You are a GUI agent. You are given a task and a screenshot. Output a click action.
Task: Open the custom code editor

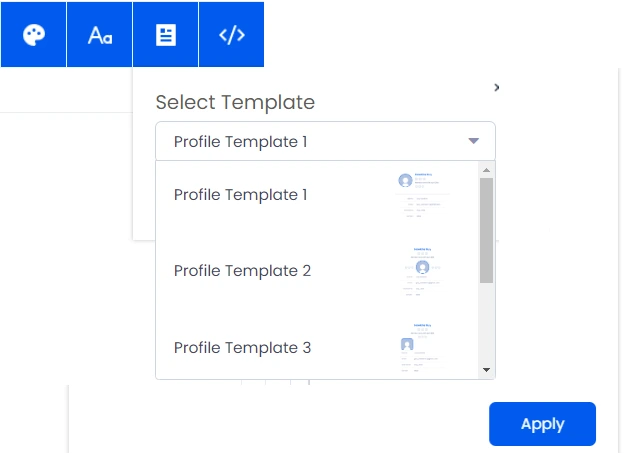(232, 34)
